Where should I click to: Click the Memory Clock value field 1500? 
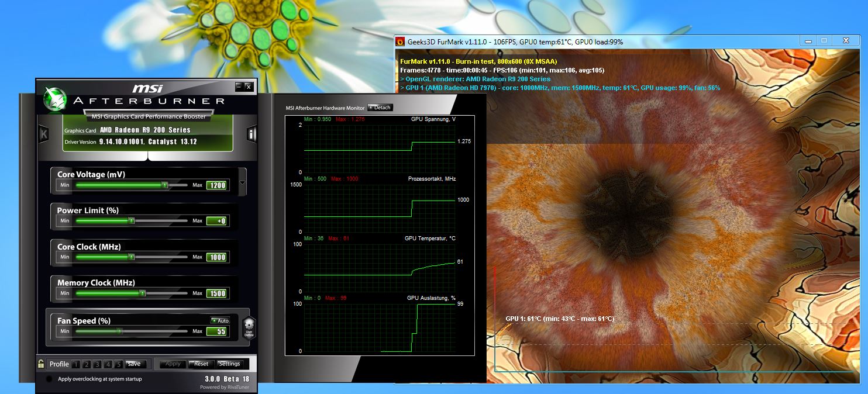(x=216, y=293)
